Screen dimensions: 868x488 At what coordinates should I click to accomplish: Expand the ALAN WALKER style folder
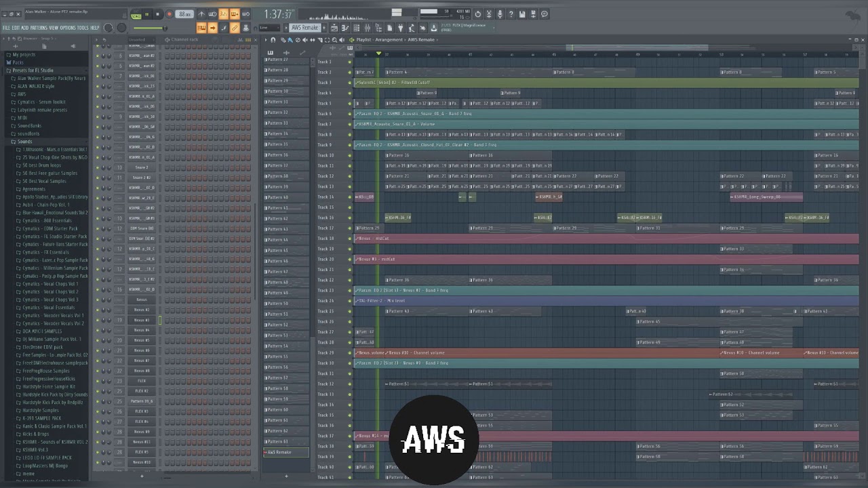36,86
